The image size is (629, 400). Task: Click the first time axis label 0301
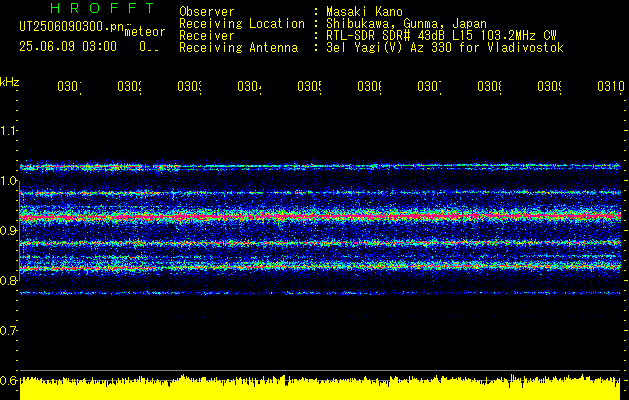(69, 86)
